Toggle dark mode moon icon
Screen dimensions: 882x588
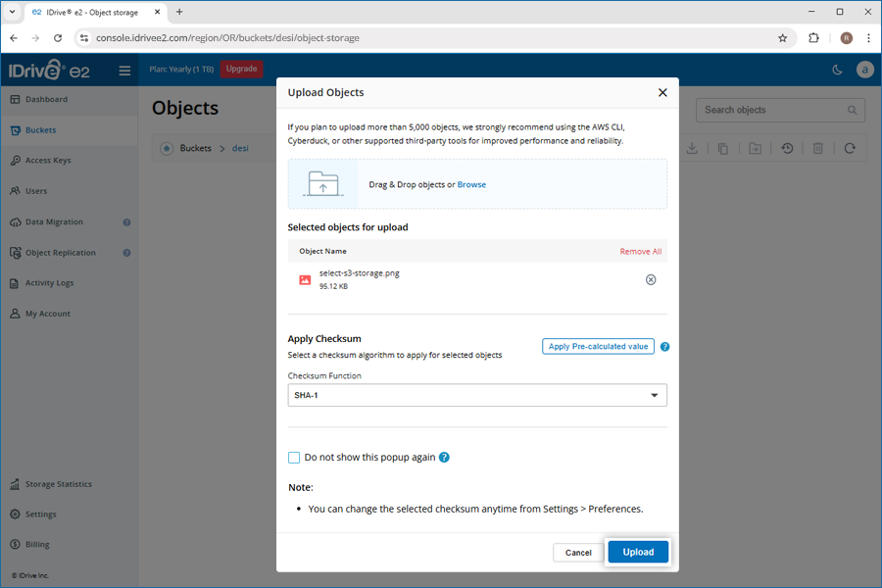(x=837, y=70)
